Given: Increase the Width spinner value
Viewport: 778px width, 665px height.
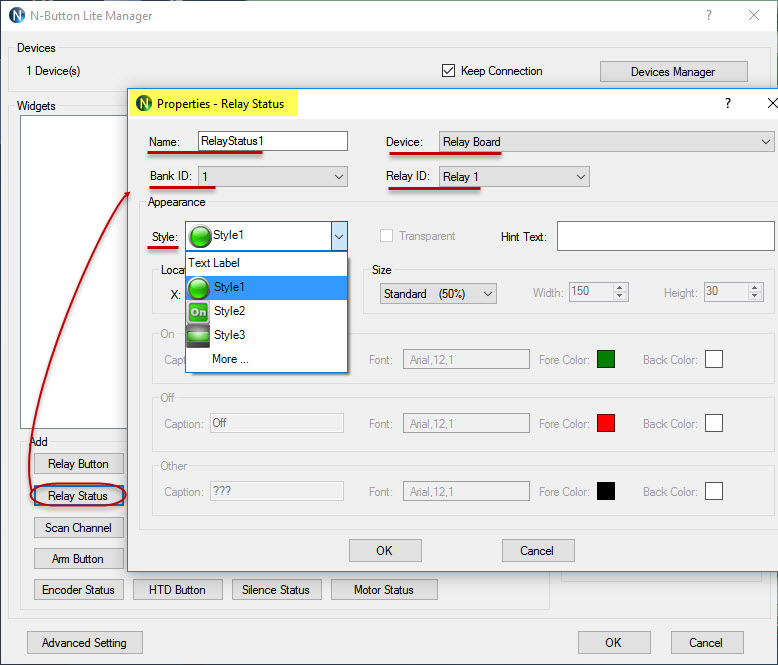Looking at the screenshot, I should point(619,288).
